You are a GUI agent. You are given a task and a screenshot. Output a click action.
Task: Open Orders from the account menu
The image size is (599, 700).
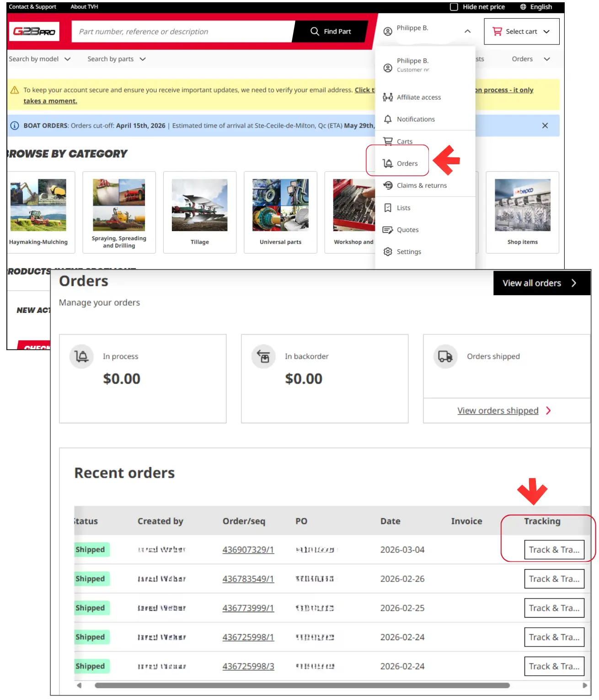[x=406, y=163]
